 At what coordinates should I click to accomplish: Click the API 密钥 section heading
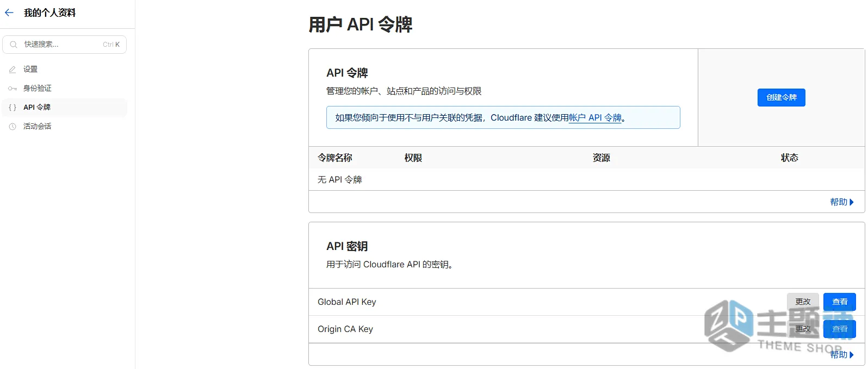(x=347, y=246)
